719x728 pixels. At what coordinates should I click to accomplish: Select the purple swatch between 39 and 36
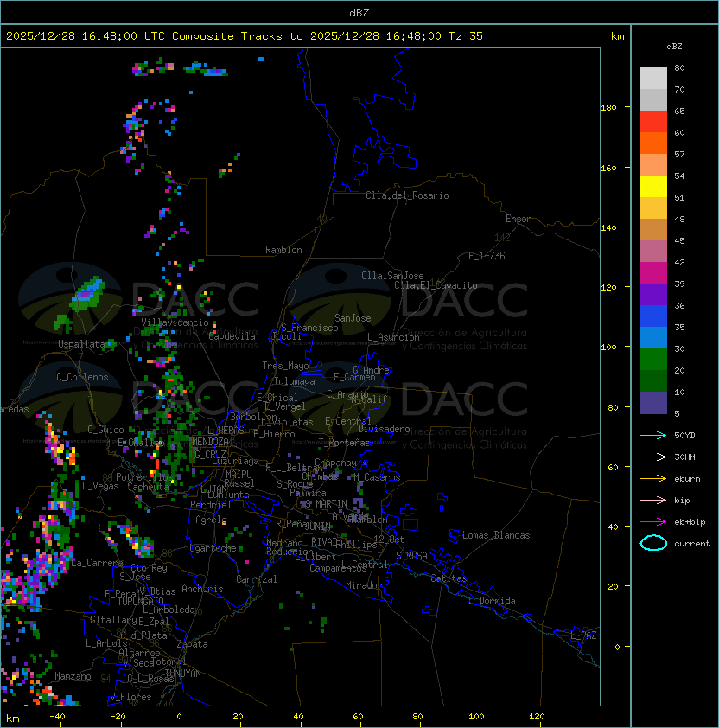click(x=653, y=295)
